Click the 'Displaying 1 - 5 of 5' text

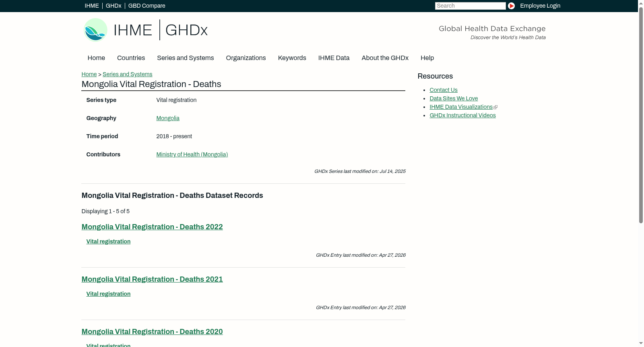point(105,211)
